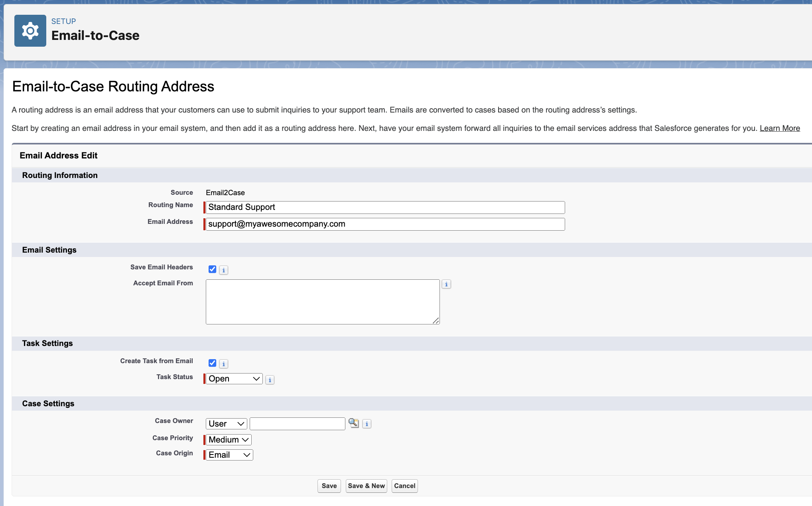Open info icon beside Accept Email From box
The width and height of the screenshot is (812, 506).
446,284
